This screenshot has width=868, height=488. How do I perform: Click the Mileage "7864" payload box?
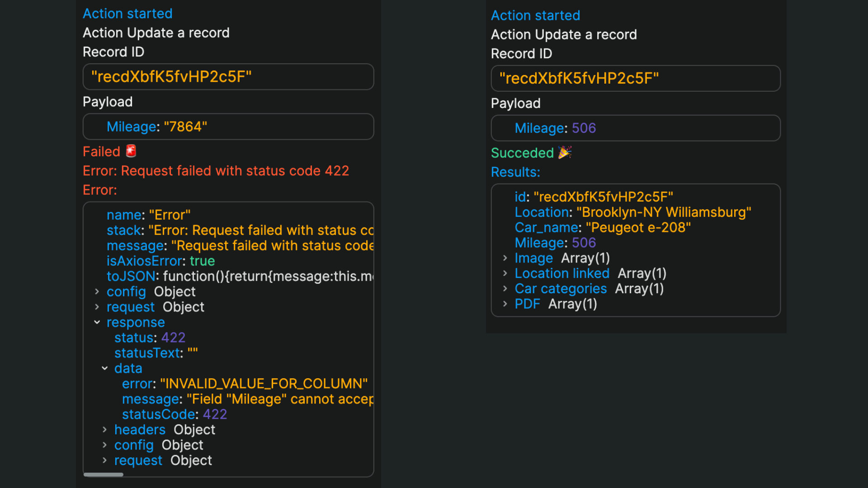click(x=228, y=127)
